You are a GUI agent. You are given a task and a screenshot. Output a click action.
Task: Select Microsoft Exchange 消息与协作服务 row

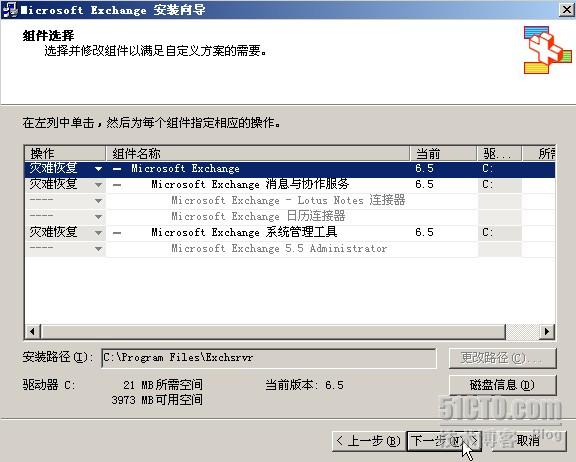point(289,185)
